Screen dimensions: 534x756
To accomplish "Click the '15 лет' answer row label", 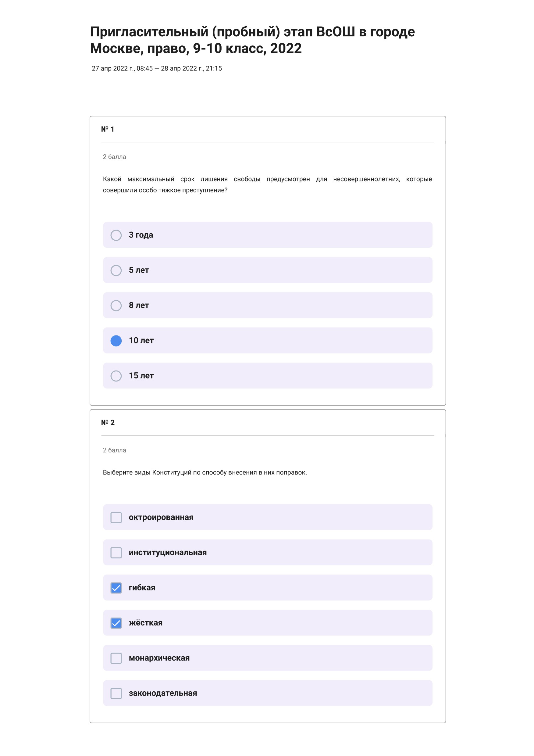I will click(141, 376).
